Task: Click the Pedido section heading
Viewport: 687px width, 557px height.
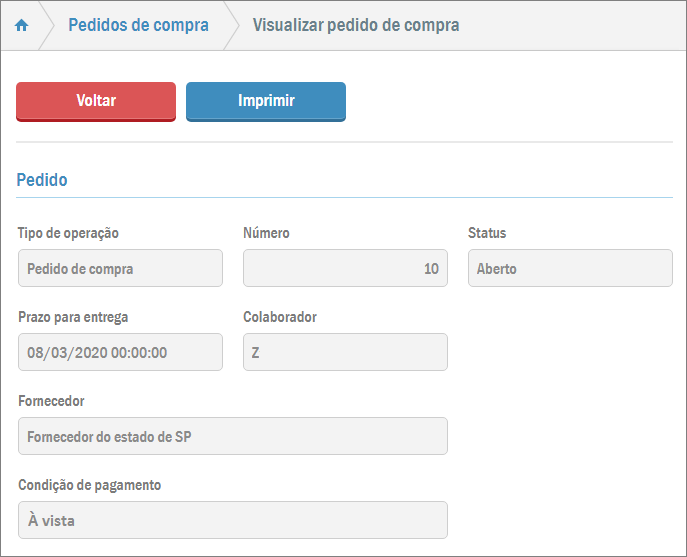Action: click(42, 180)
